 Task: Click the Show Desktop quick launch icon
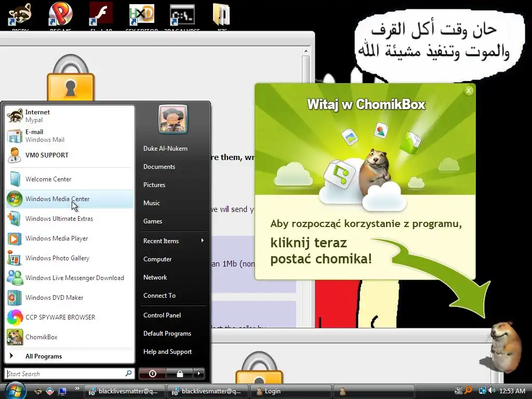(x=62, y=391)
